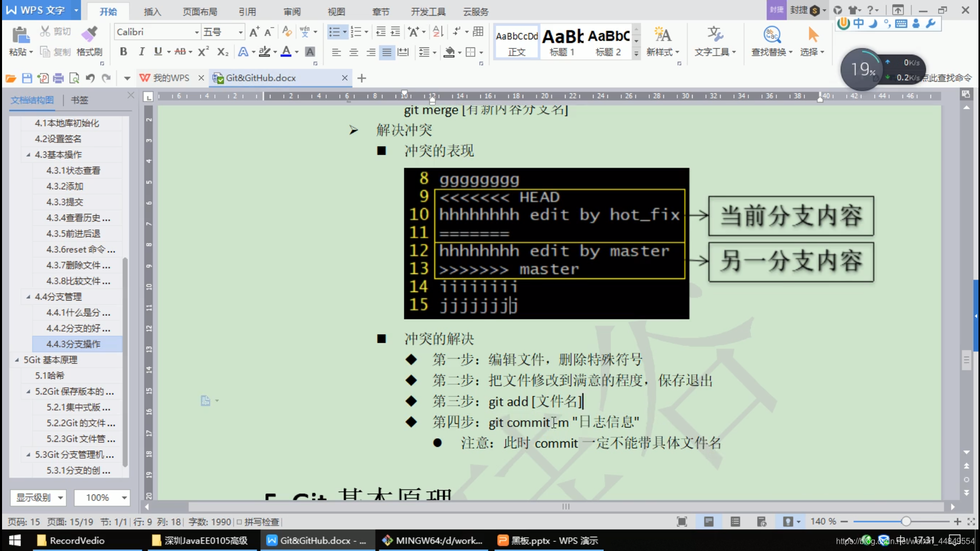Open the 文字工具 menu
The width and height of the screenshot is (980, 551).
[x=715, y=41]
